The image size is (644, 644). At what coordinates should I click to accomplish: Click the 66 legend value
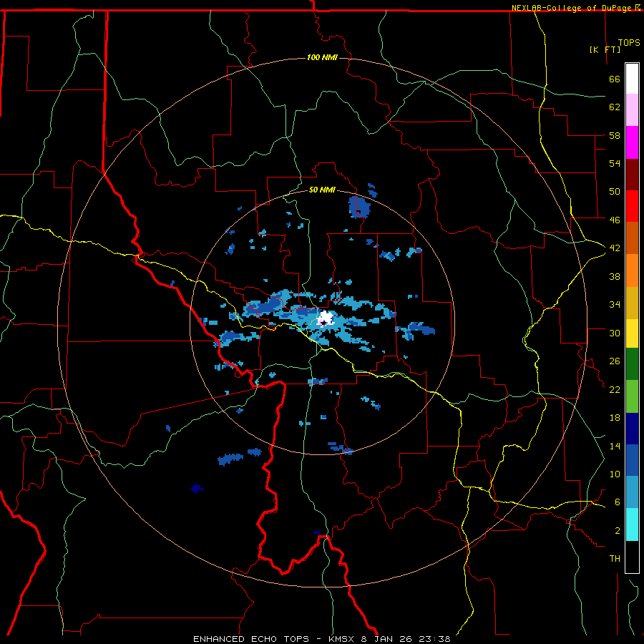(x=615, y=79)
